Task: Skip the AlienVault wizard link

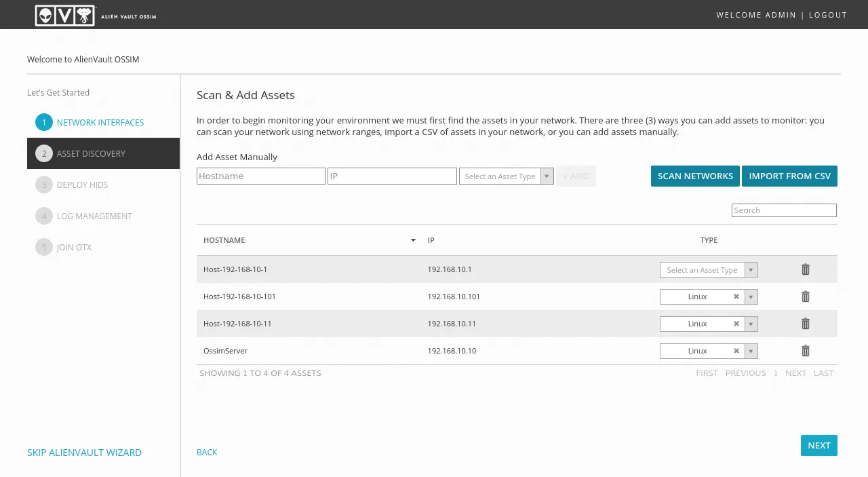Action: coord(84,453)
